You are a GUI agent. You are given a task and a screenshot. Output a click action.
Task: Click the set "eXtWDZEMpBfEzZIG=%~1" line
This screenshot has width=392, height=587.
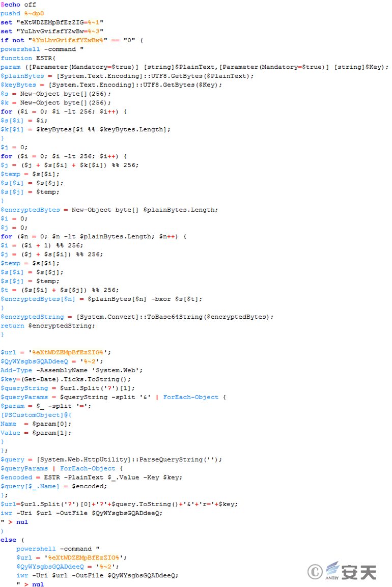(52, 22)
